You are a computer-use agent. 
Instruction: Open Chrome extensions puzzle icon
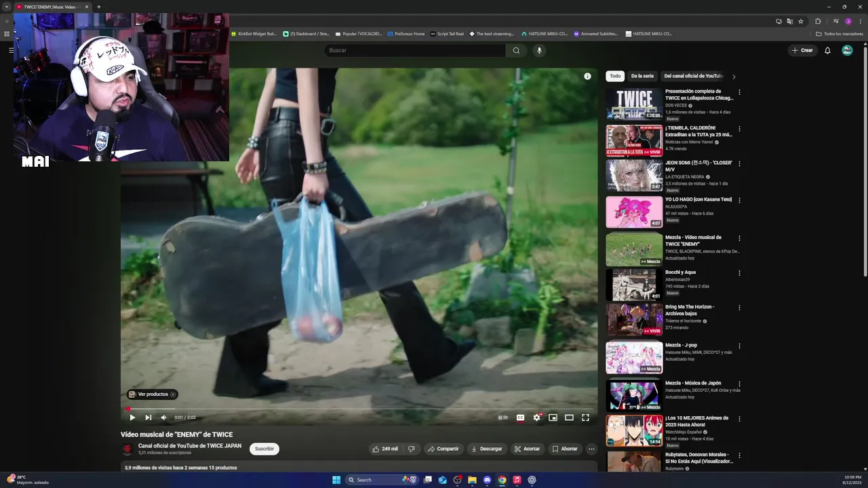coord(818,21)
